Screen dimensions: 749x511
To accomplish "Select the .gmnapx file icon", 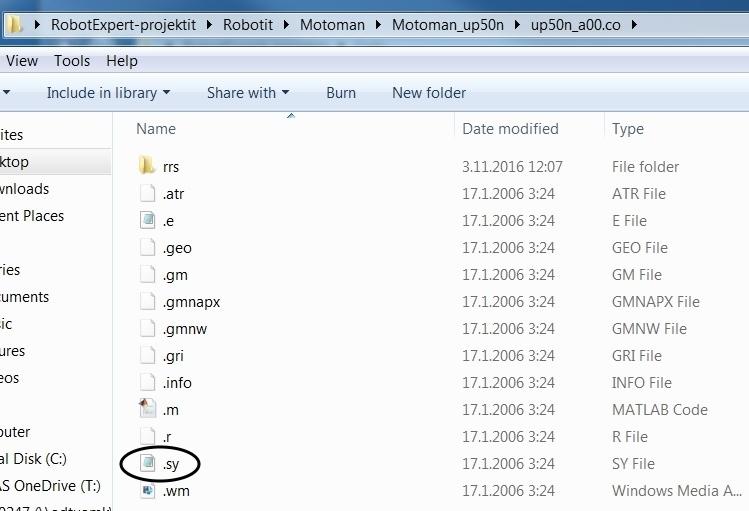I will (x=147, y=301).
